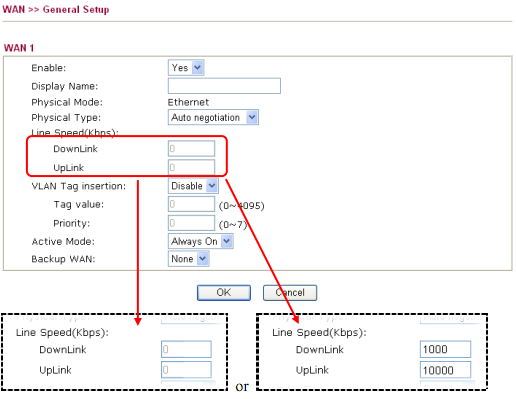Open the VLAN Tag insertion dropdown
The width and height of the screenshot is (516, 399).
193,186
